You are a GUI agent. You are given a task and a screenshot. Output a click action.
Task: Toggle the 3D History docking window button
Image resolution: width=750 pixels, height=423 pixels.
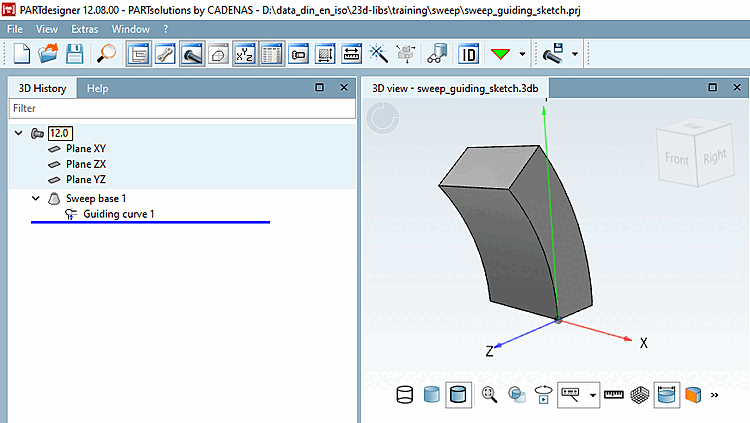(x=139, y=54)
